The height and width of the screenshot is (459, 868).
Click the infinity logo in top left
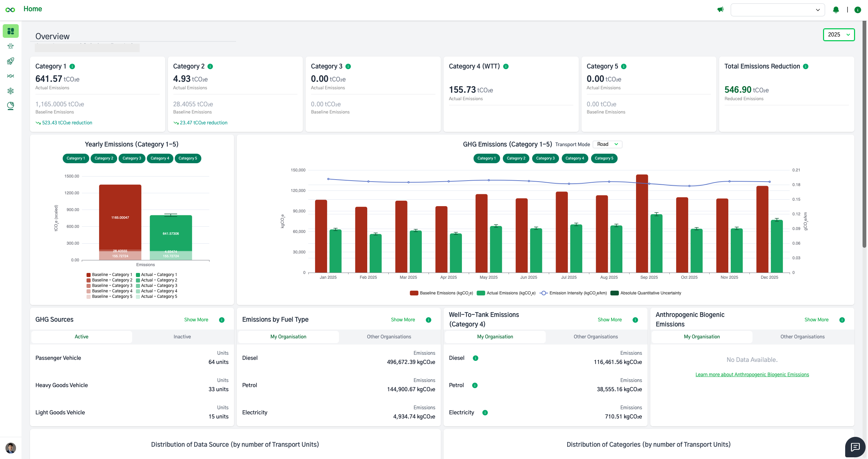[10, 10]
